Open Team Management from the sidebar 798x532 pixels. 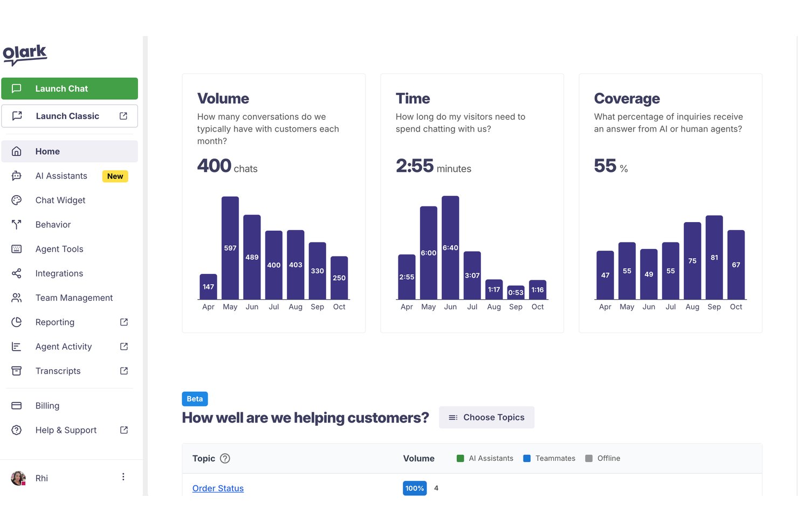click(70, 298)
